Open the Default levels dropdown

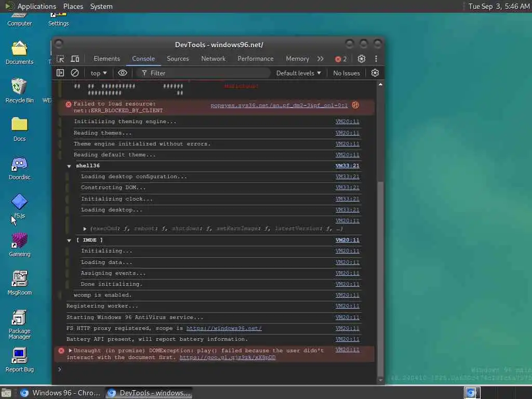click(299, 73)
